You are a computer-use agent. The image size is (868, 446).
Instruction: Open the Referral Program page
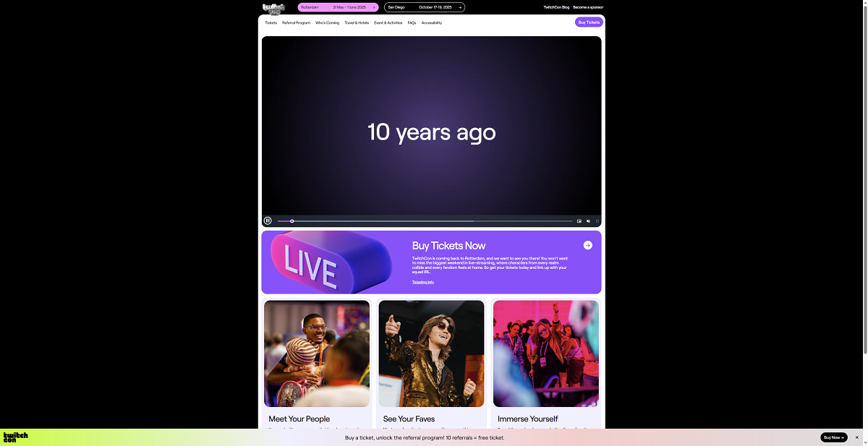pyautogui.click(x=296, y=22)
